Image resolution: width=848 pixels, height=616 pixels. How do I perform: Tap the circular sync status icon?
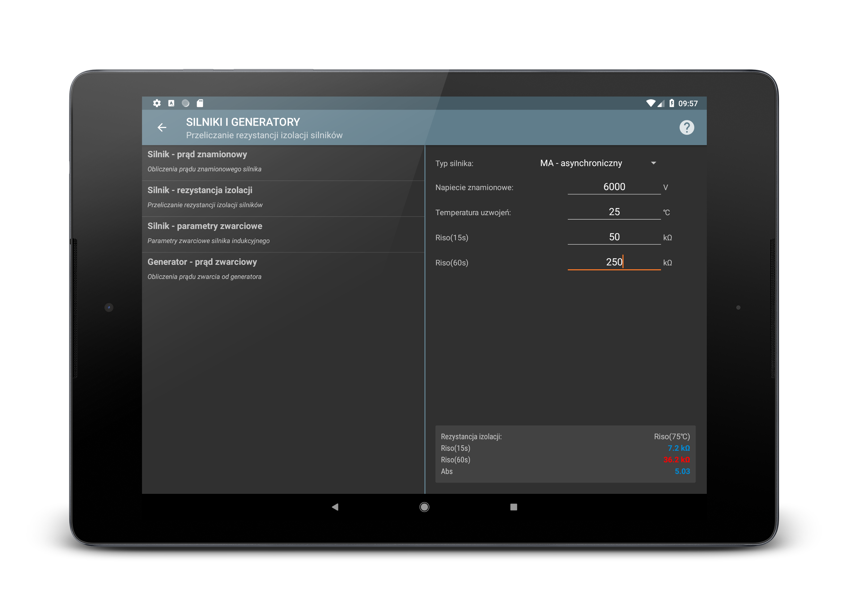[185, 103]
